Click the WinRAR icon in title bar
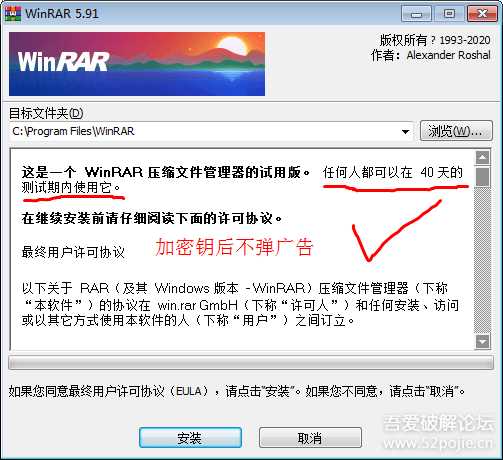Viewport: 503px width, 460px height. pos(13,13)
